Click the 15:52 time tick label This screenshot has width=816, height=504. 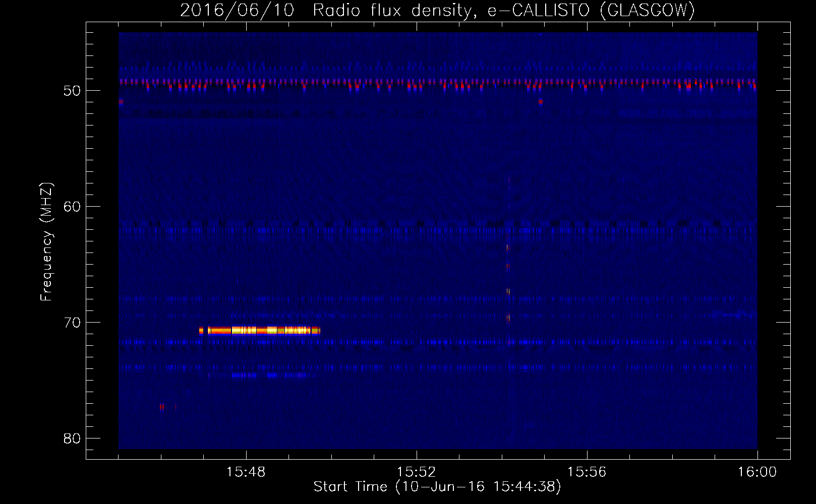click(x=417, y=472)
